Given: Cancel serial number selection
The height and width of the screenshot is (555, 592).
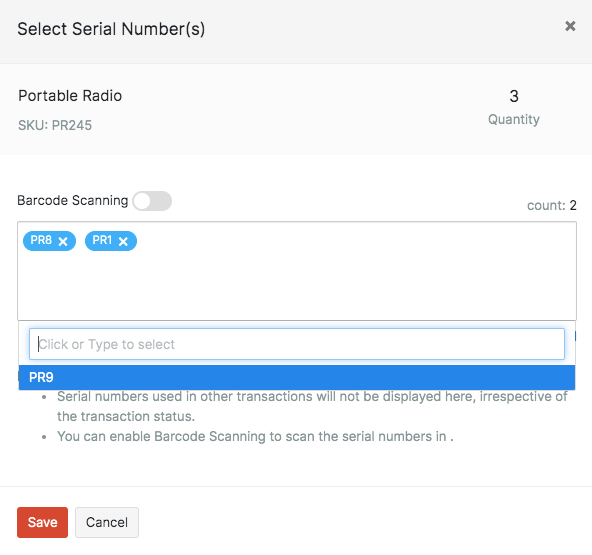Looking at the screenshot, I should point(107,522).
